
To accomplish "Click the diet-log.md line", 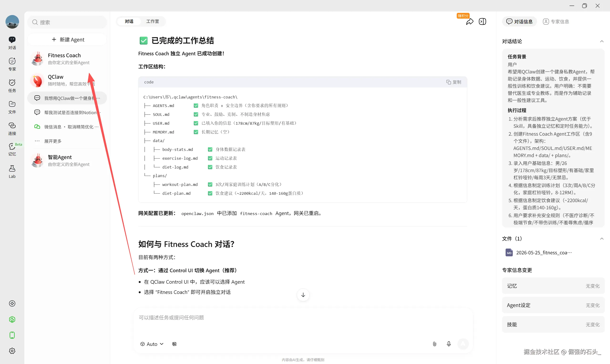I will (x=190, y=167).
